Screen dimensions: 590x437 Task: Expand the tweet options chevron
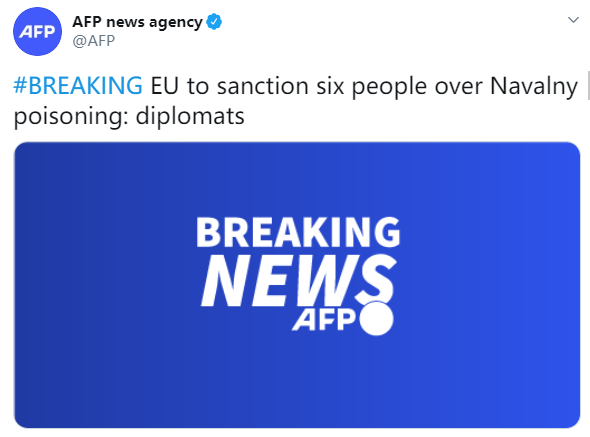tap(573, 20)
